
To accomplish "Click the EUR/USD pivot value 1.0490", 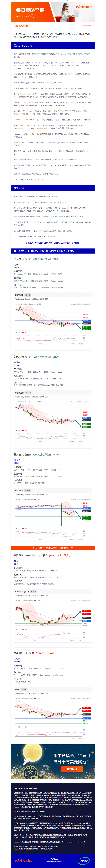I will (x=16, y=267).
